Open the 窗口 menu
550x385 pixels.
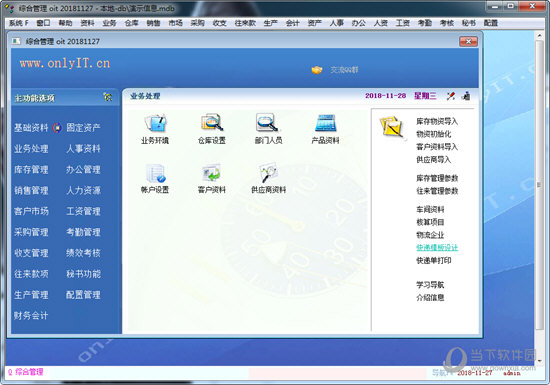tap(43, 23)
